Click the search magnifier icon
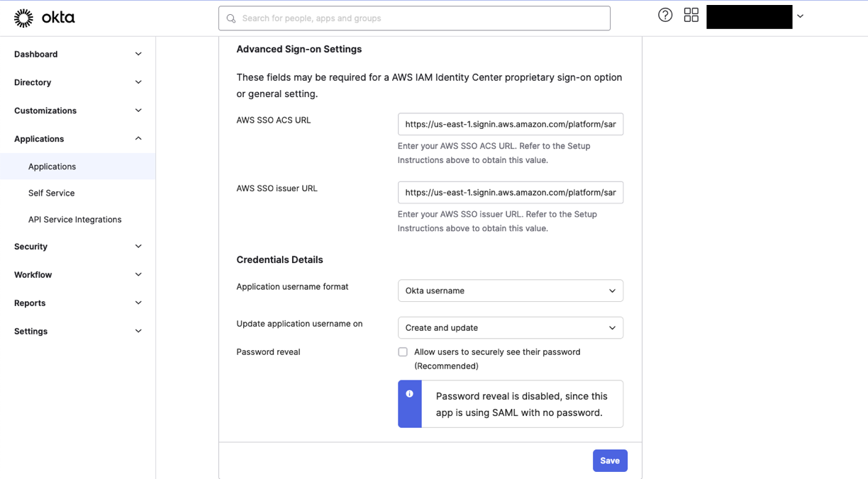This screenshot has height=479, width=868. (x=230, y=18)
